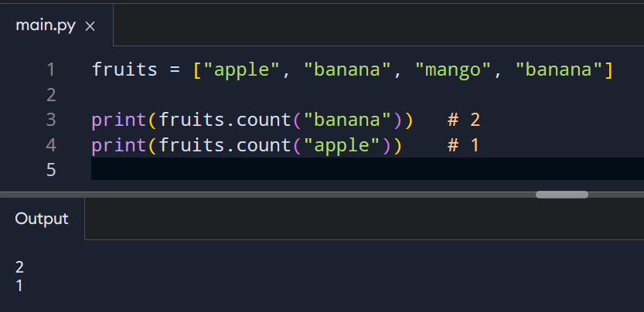The height and width of the screenshot is (312, 644).
Task: Click the # 2 comment on line 3
Action: pyautogui.click(x=464, y=120)
